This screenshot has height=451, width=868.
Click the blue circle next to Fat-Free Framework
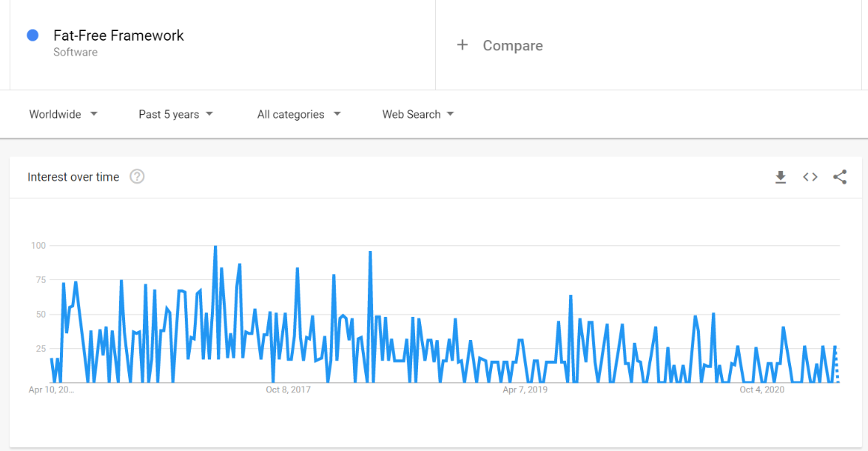[32, 35]
